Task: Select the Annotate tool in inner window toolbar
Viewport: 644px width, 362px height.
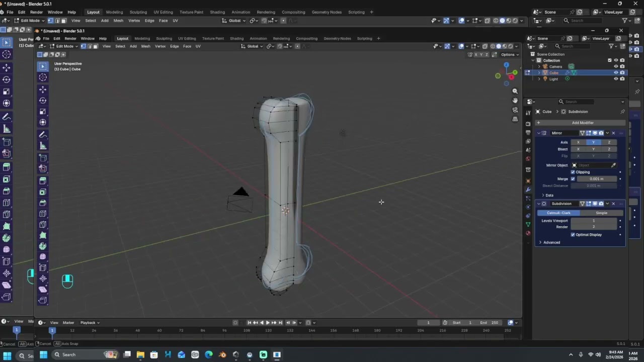Action: coord(43,135)
